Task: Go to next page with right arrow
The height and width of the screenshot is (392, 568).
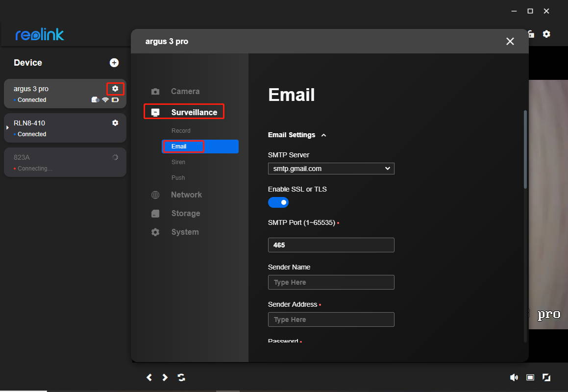Action: [165, 377]
